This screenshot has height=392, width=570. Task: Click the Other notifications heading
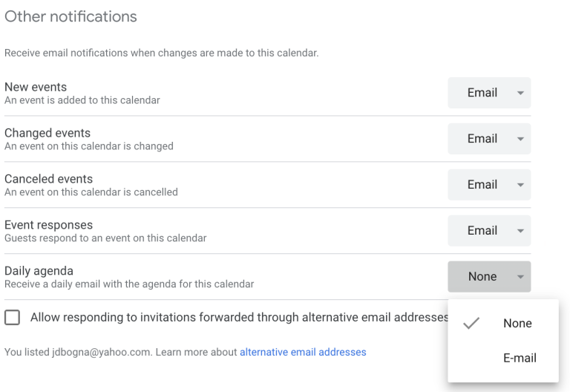pyautogui.click(x=71, y=16)
